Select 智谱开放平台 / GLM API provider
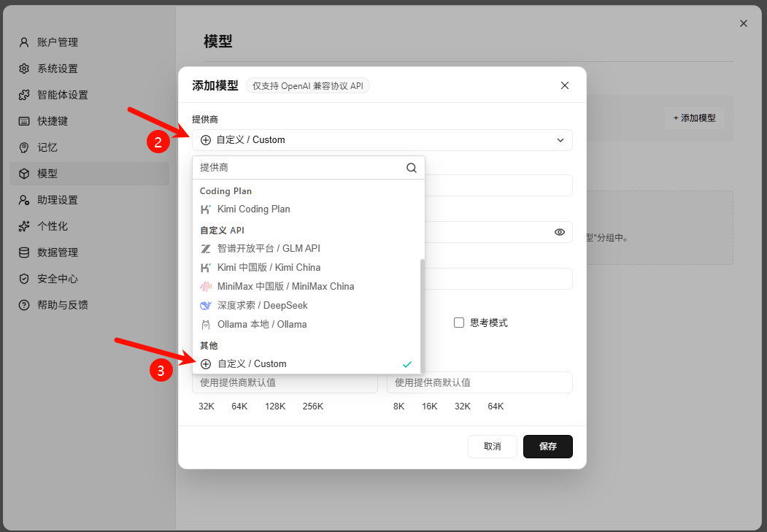This screenshot has width=767, height=532. click(x=307, y=248)
